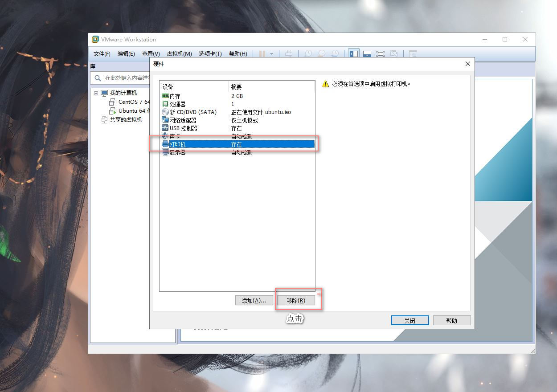Click the VMware Workstation title bar icon
The height and width of the screenshot is (392, 557).
(x=95, y=39)
